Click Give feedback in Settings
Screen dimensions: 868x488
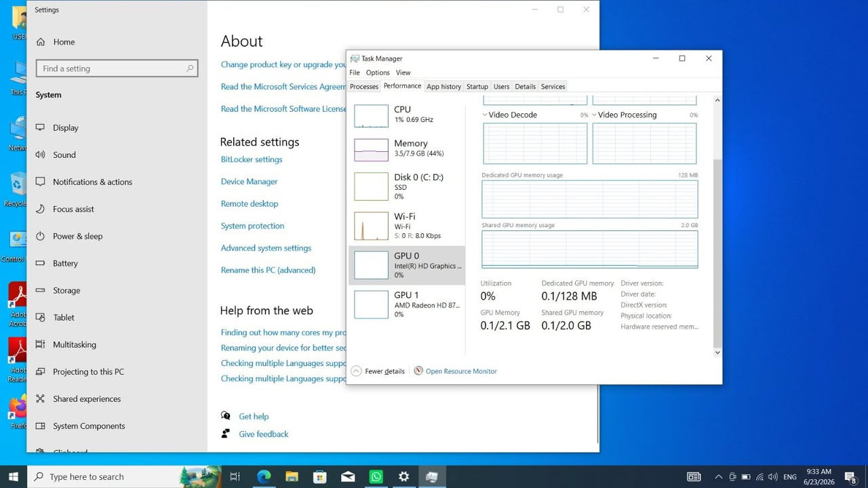click(264, 434)
